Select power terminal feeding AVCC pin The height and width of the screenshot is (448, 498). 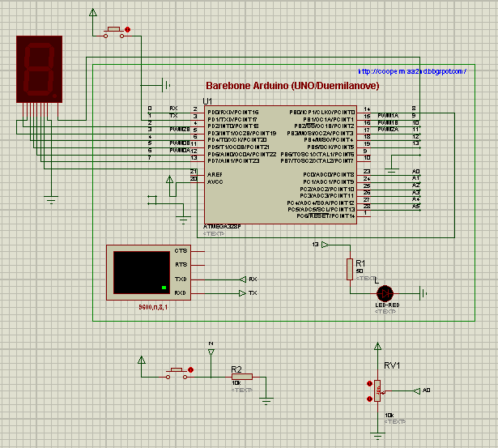[169, 180]
